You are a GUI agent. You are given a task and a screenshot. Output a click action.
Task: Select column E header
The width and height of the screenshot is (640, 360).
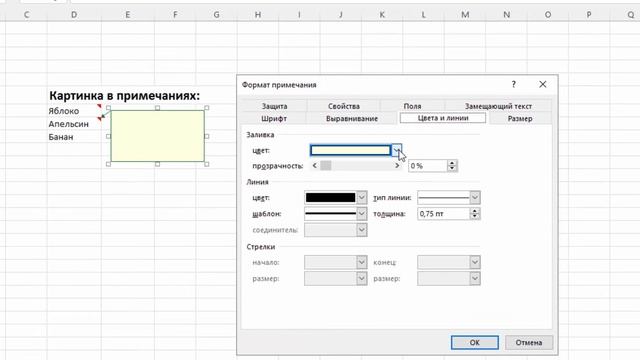point(128,15)
